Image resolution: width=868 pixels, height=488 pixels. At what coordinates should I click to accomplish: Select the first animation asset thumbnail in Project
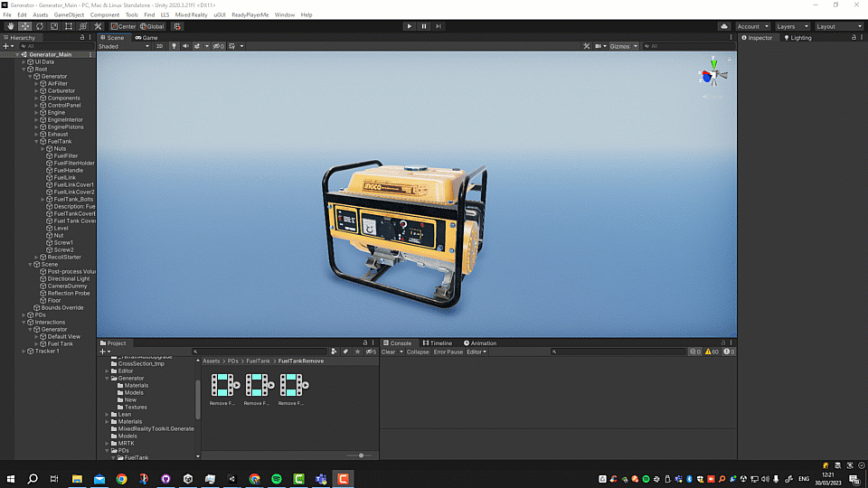222,386
